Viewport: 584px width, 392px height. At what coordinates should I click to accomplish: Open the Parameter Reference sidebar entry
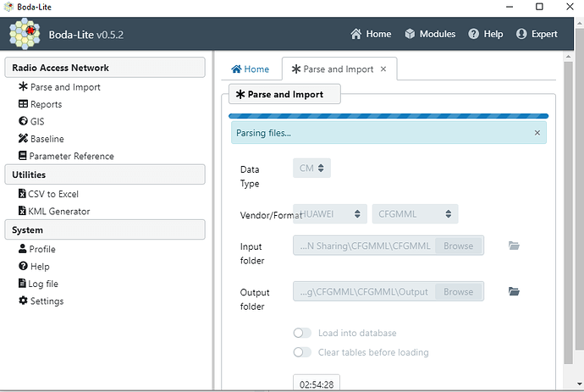71,156
